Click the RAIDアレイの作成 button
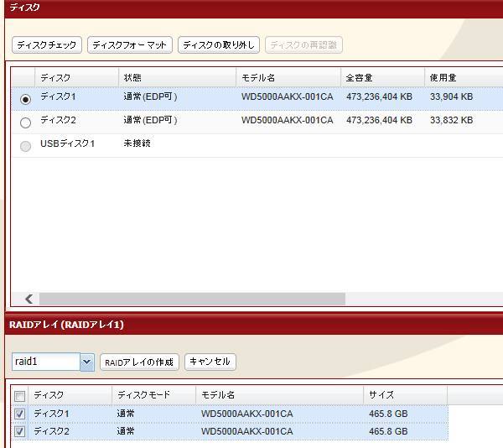This screenshot has width=503, height=448. click(x=139, y=362)
